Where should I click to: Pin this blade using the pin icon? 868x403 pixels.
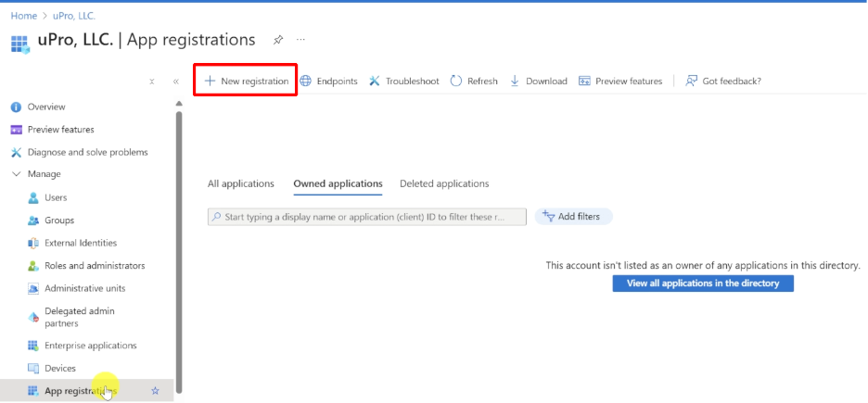pyautogui.click(x=278, y=41)
